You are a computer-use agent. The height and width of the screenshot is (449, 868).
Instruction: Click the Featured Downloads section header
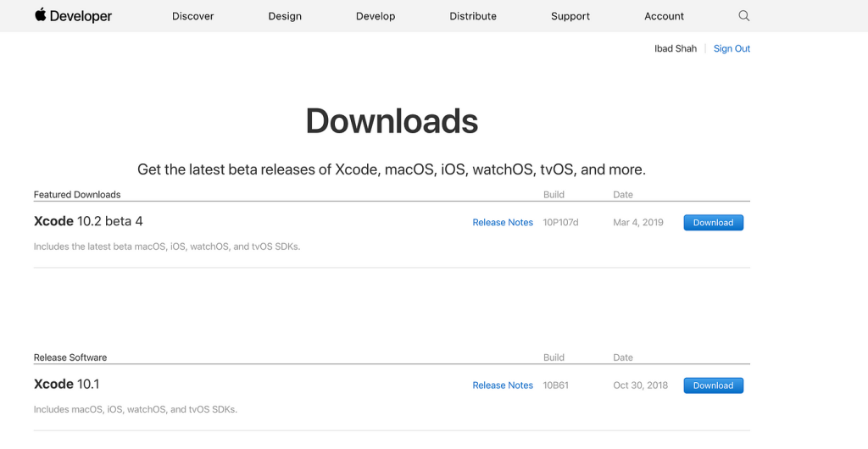[x=77, y=195]
